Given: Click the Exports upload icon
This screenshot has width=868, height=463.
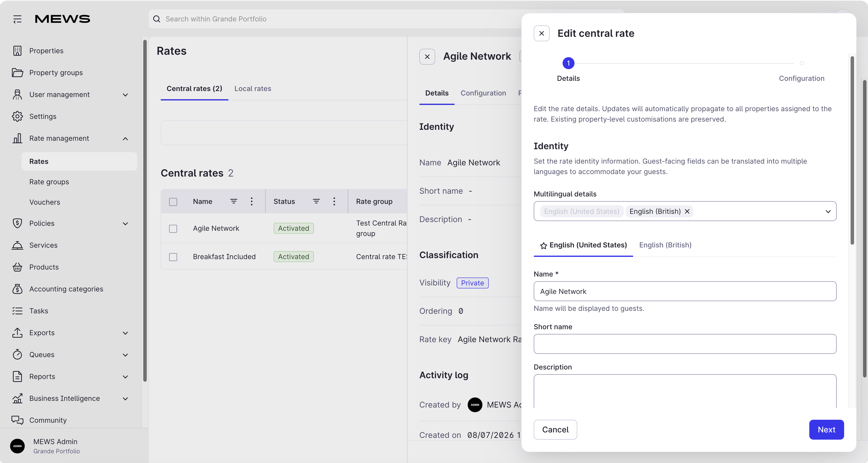Looking at the screenshot, I should click(x=17, y=333).
